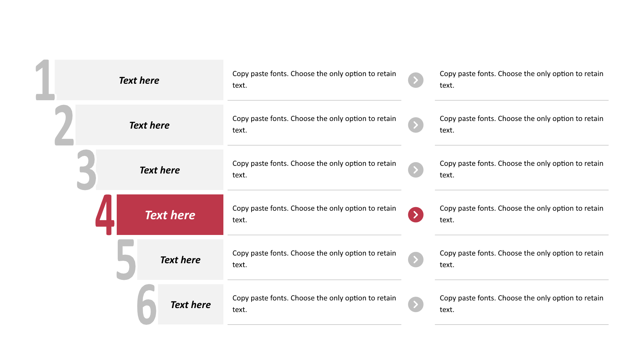The height and width of the screenshot is (362, 644).
Task: Click the gray arrow icon in row 5
Action: [x=416, y=260]
